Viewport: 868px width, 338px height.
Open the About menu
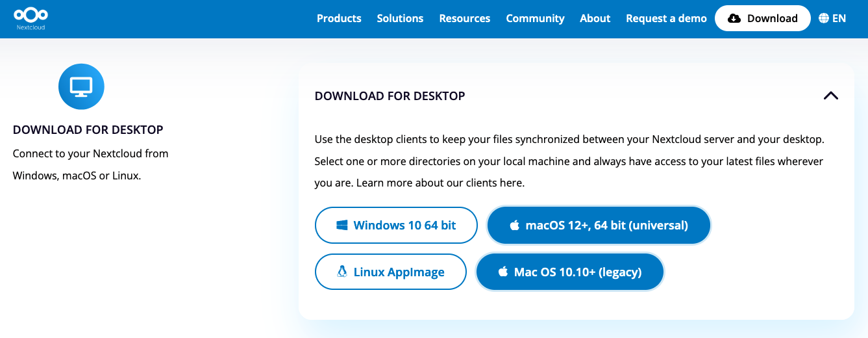point(595,18)
